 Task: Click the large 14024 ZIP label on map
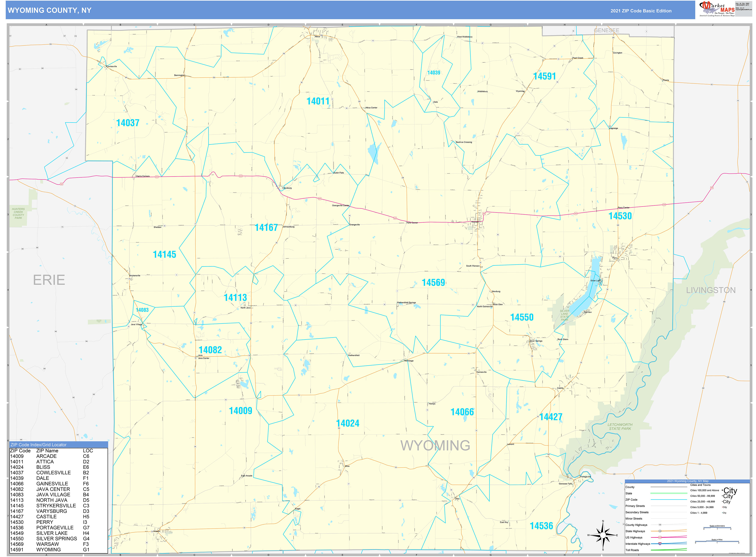click(348, 423)
